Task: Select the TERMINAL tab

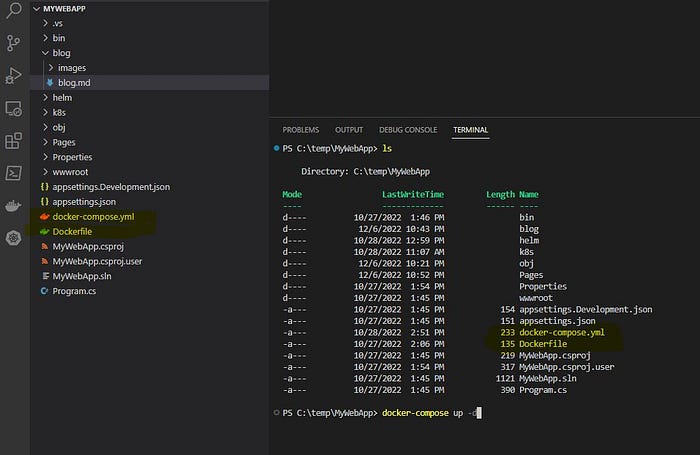Action: point(471,130)
